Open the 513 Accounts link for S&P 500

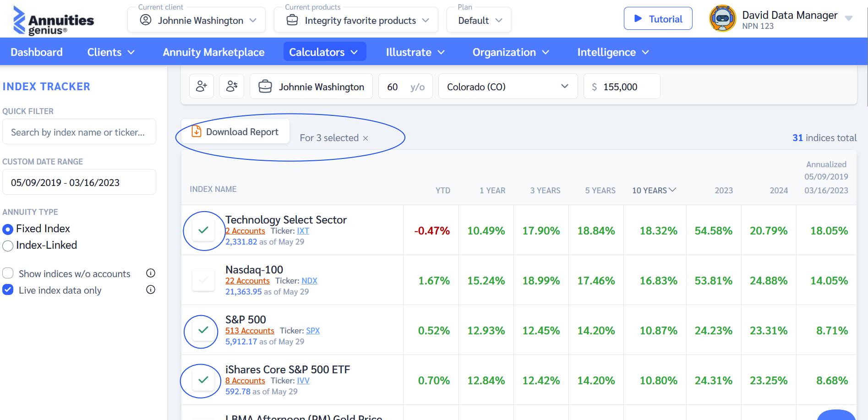[x=250, y=331]
